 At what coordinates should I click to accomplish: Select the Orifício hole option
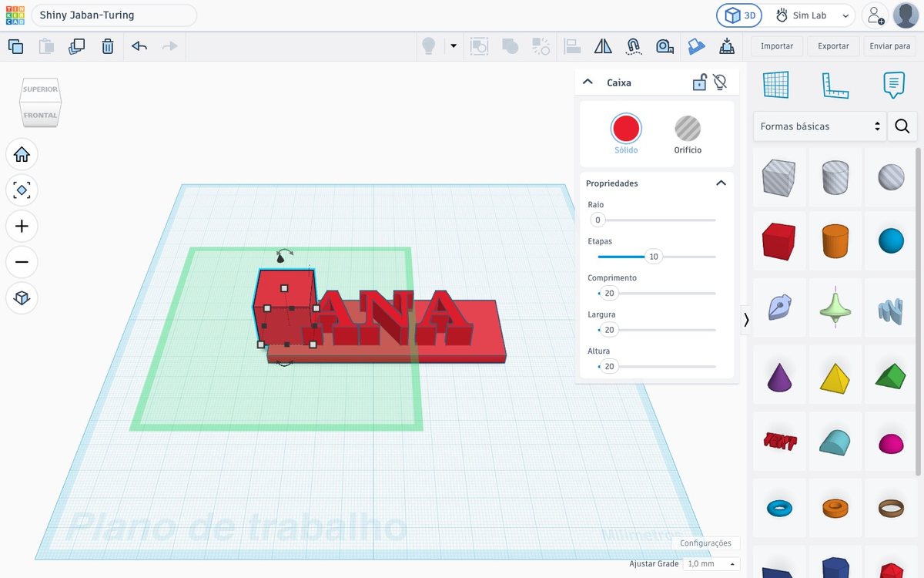pyautogui.click(x=688, y=128)
